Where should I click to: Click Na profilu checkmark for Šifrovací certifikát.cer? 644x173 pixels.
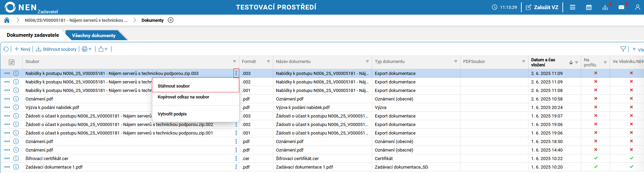point(596,158)
